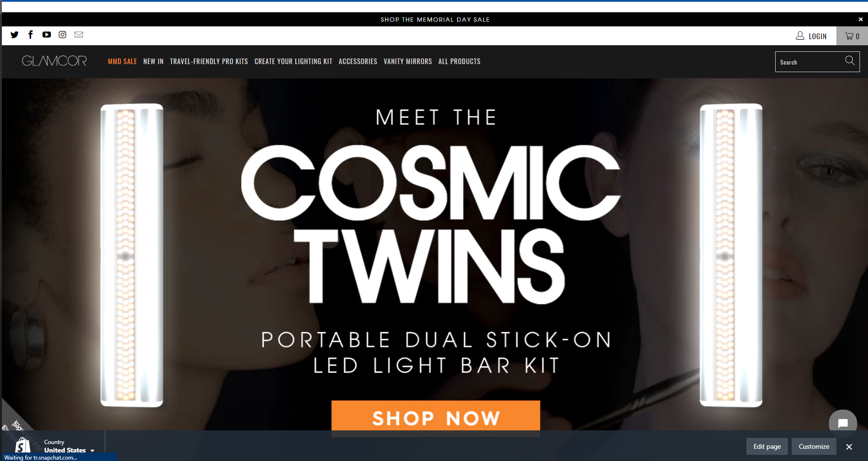Image resolution: width=868 pixels, height=461 pixels.
Task: Open the YouTube social link
Action: pos(46,35)
